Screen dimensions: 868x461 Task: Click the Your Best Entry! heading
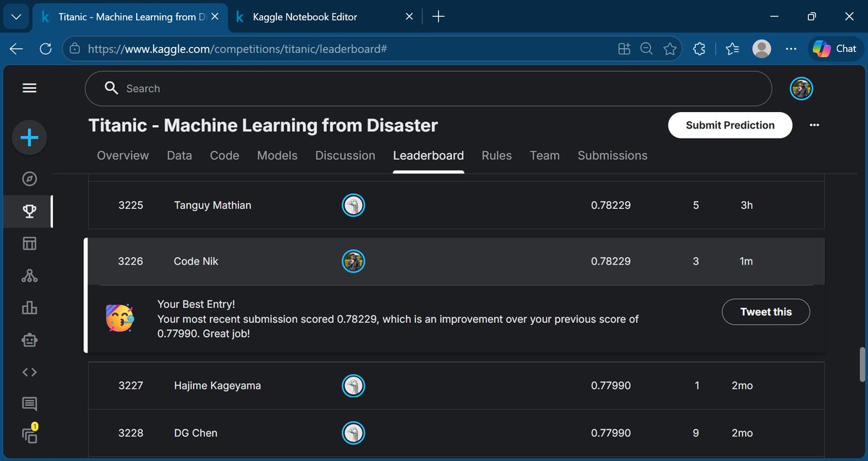point(196,304)
